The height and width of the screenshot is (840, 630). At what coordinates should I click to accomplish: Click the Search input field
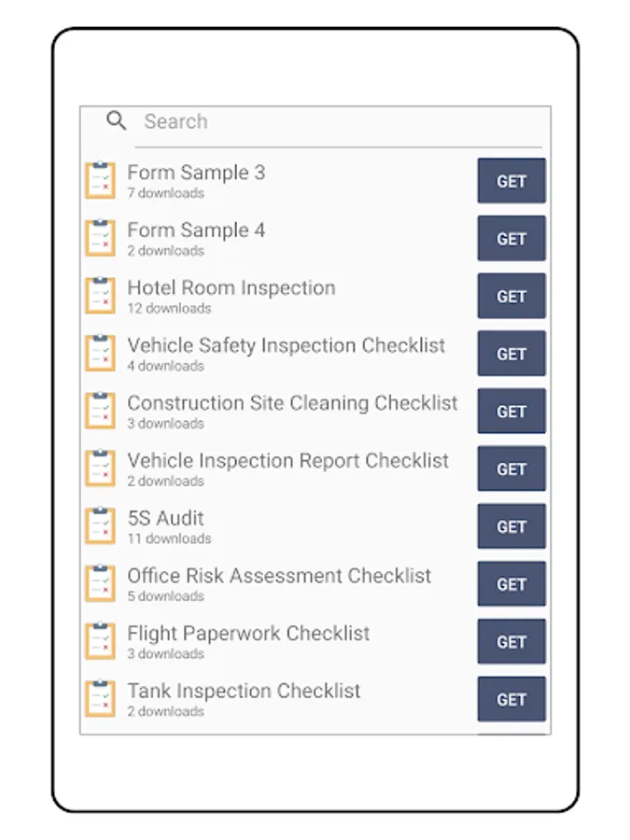click(x=336, y=121)
